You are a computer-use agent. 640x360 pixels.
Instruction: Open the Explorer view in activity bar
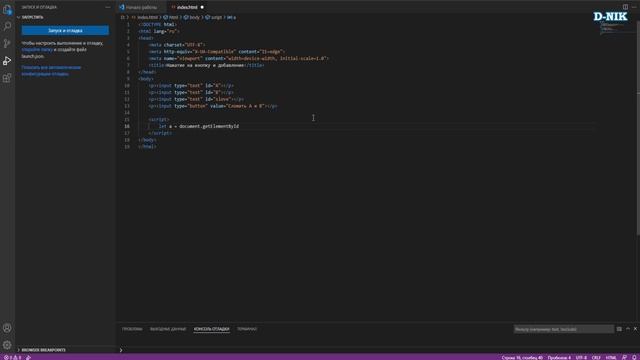tap(7, 9)
